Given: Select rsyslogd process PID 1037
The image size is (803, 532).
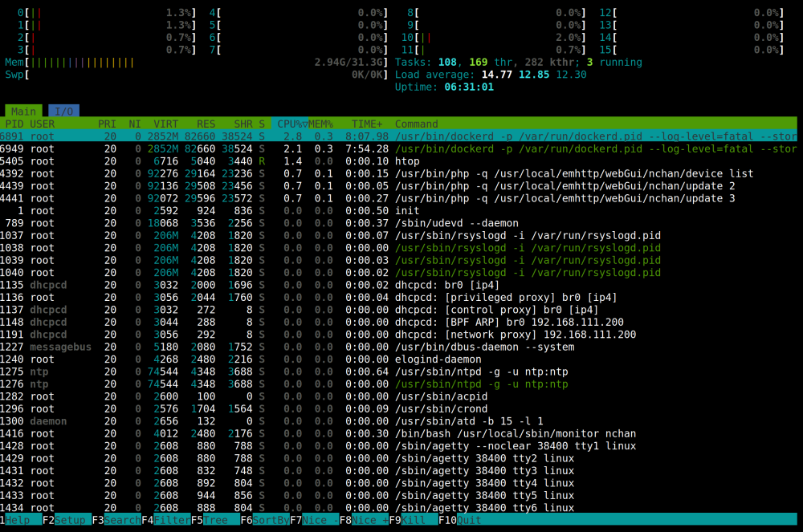Looking at the screenshot, I should 398,235.
